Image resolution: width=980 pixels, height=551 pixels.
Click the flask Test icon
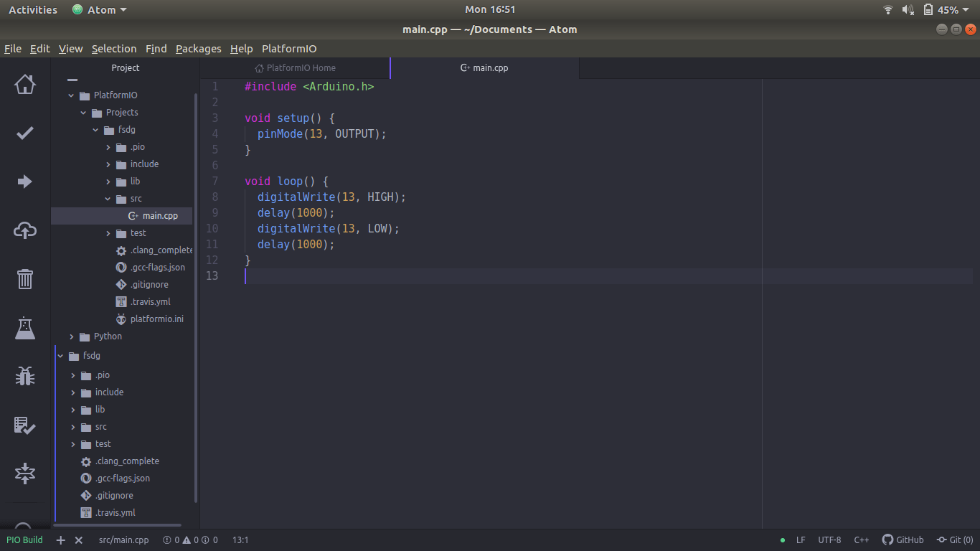(x=25, y=328)
